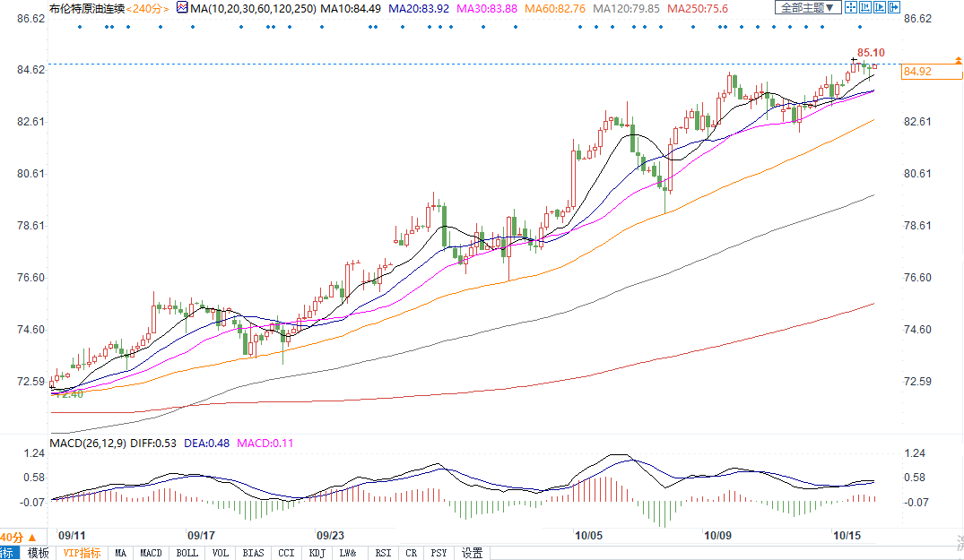
Task: Expand the 40分 period arrow at bottom left
Action: coord(18,537)
